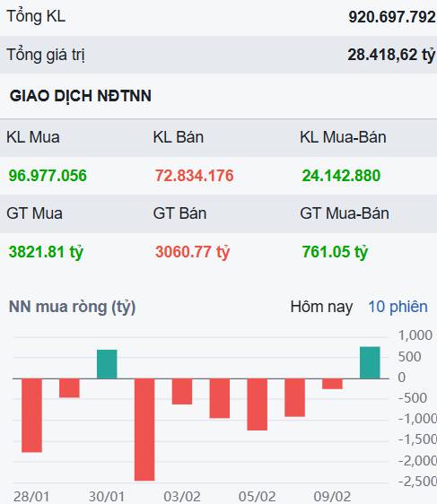Switch chart to Hôm nay view

coord(321,307)
